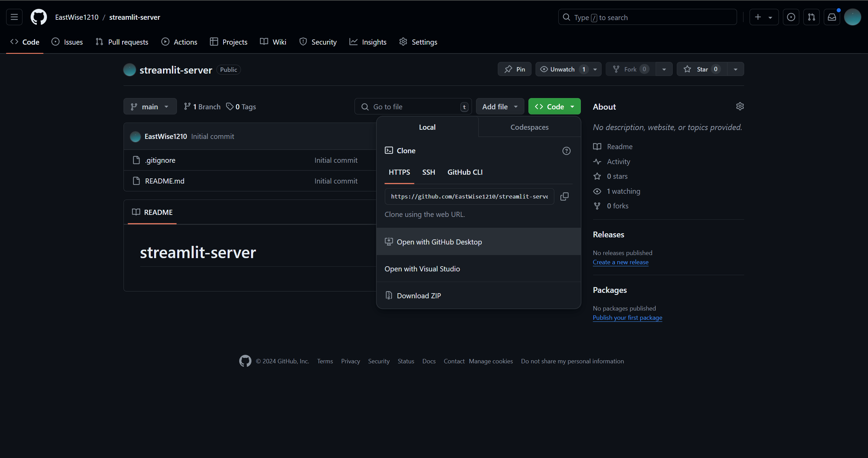The height and width of the screenshot is (458, 868).
Task: Click the clone URL text field
Action: point(469,196)
